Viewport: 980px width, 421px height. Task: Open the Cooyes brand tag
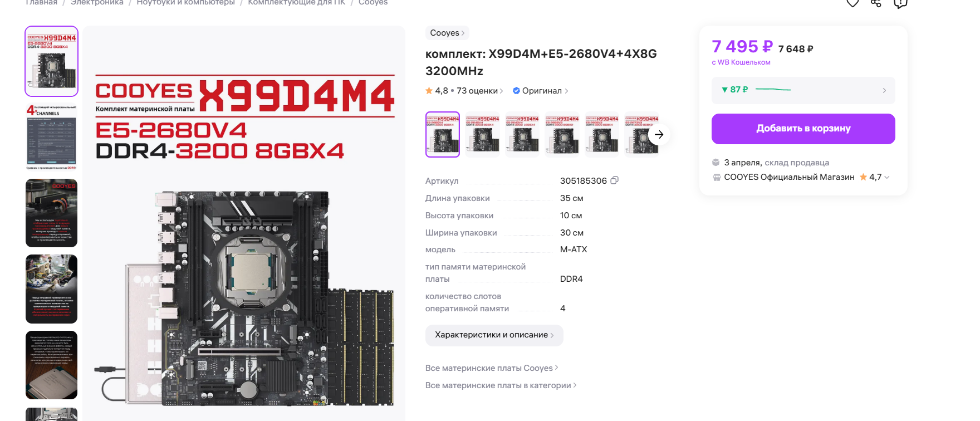[x=447, y=33]
